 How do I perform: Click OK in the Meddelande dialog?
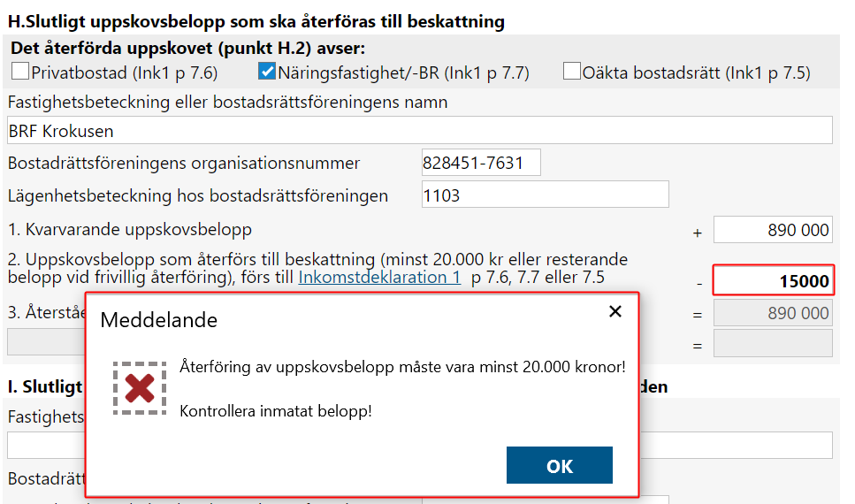click(559, 465)
